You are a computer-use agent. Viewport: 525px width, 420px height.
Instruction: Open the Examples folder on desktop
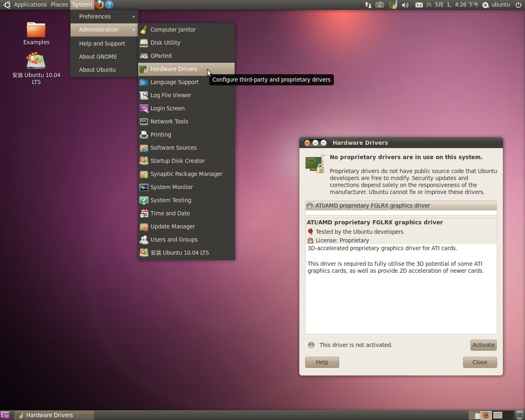(36, 30)
